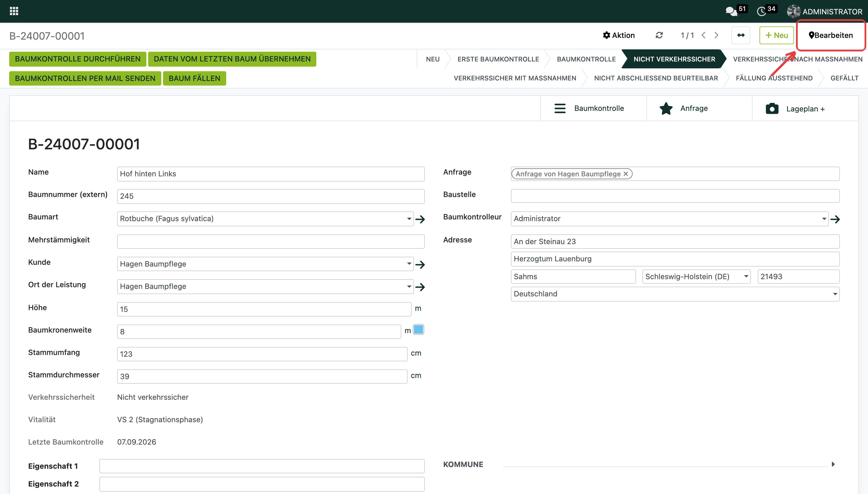Click the Bearbeiten button
This screenshot has height=494, width=868.
[x=831, y=35]
